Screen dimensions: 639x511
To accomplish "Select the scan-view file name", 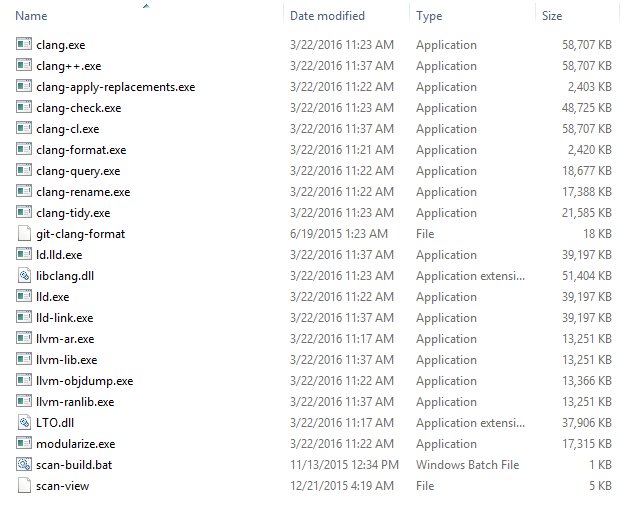I will [63, 486].
